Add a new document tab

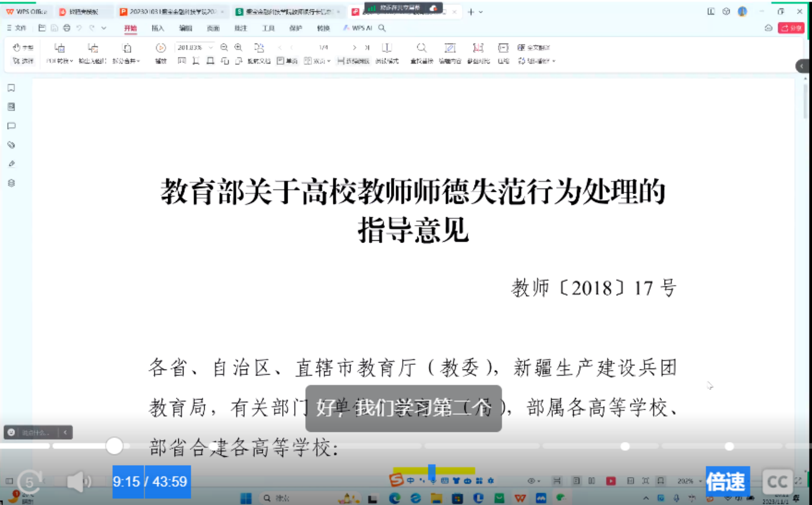470,12
